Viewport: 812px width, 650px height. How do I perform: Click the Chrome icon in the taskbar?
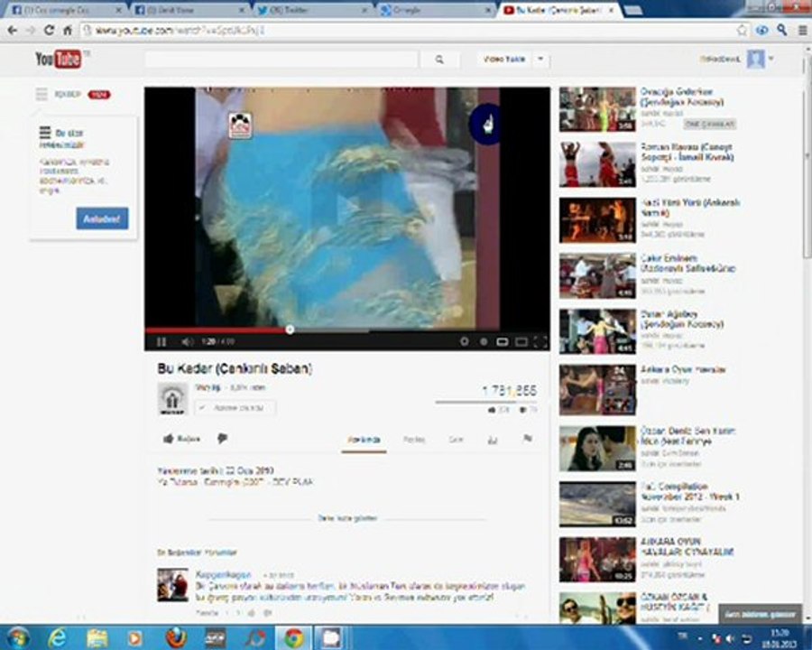(293, 638)
